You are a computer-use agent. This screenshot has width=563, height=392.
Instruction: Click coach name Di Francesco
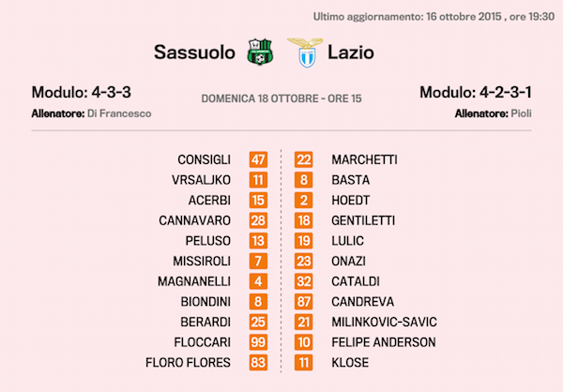(118, 113)
